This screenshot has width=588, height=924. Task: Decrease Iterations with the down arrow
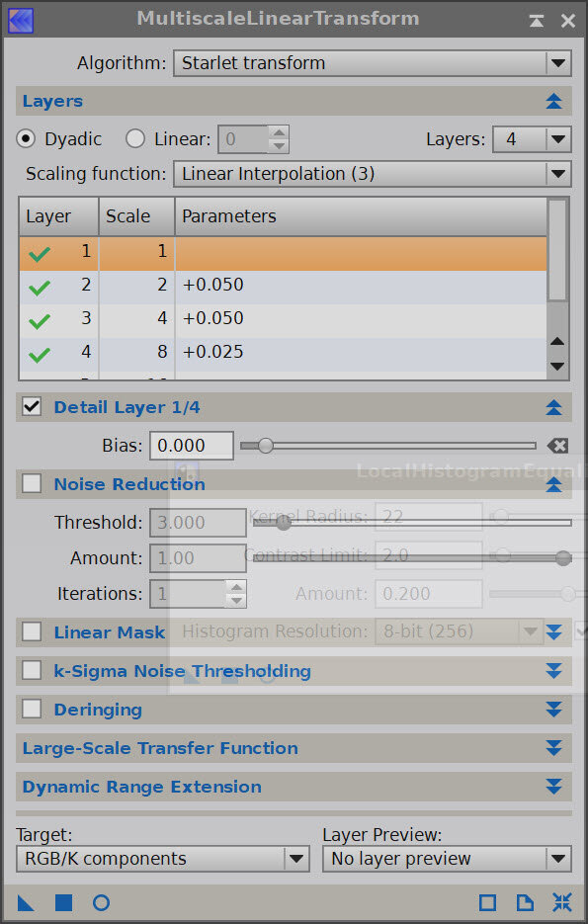click(x=236, y=601)
